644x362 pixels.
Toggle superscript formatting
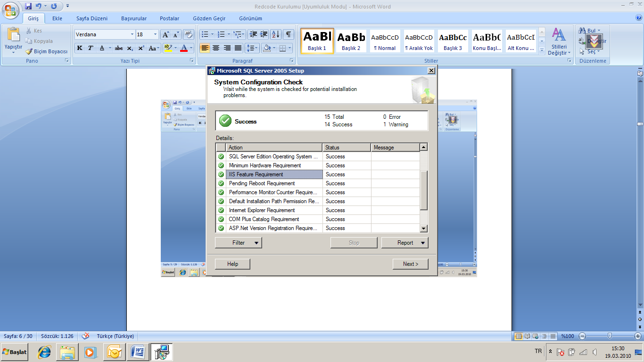tap(141, 48)
